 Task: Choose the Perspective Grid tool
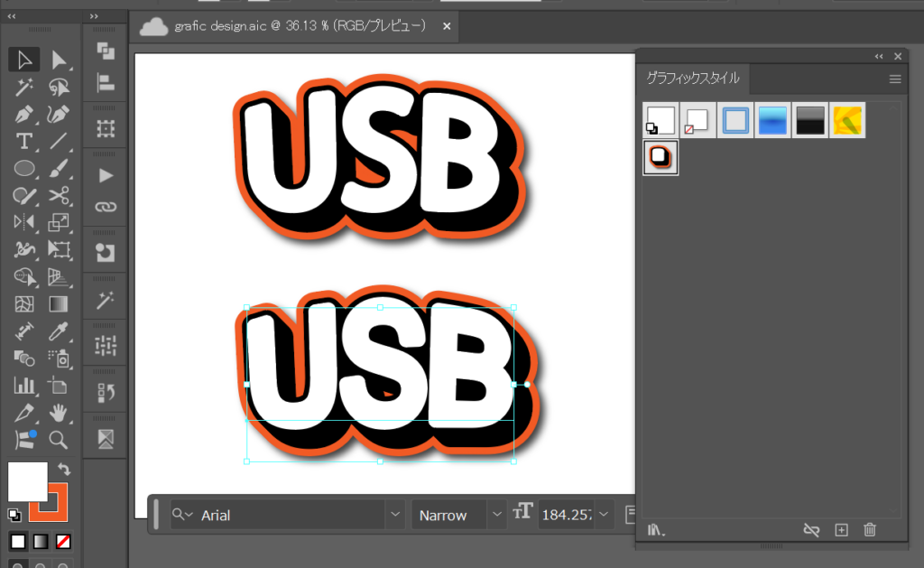[59, 276]
